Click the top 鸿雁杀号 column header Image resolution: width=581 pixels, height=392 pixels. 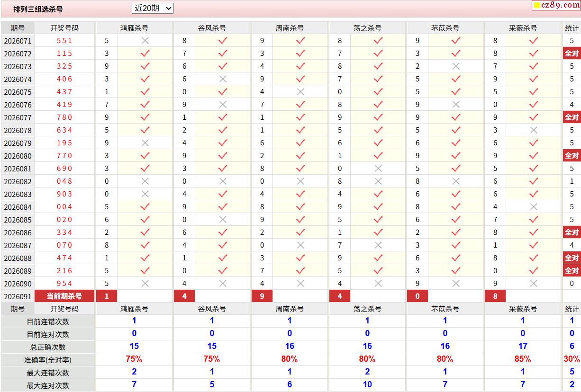[x=134, y=28]
